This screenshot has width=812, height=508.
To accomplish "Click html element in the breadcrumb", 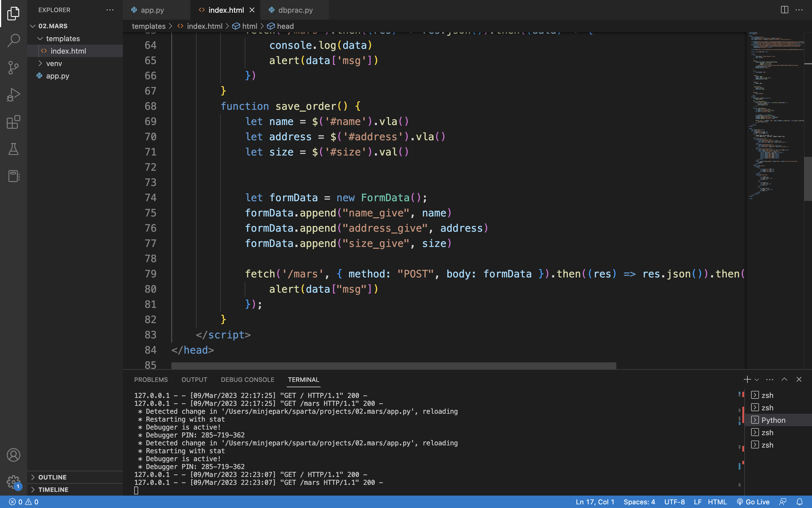I will (245, 26).
